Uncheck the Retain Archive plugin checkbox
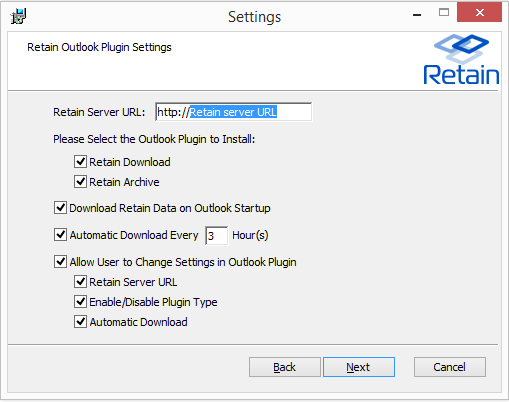 point(80,182)
